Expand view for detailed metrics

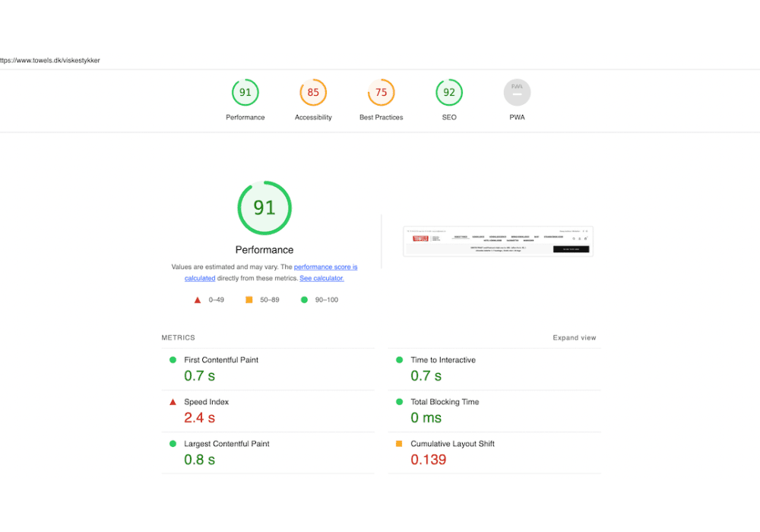[575, 337]
